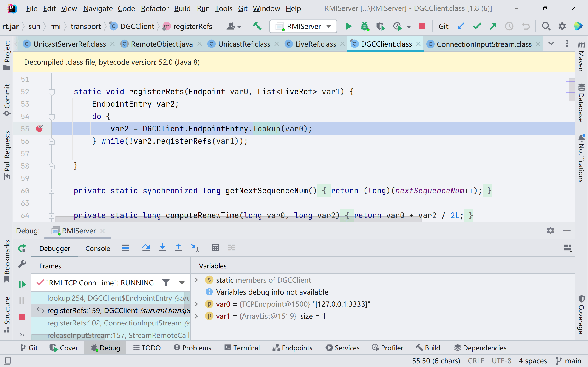Open the Refactor menu

[x=155, y=8]
